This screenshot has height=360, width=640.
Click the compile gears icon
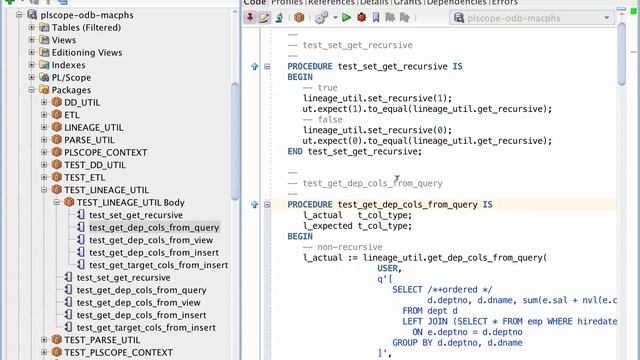pyautogui.click(x=322, y=18)
